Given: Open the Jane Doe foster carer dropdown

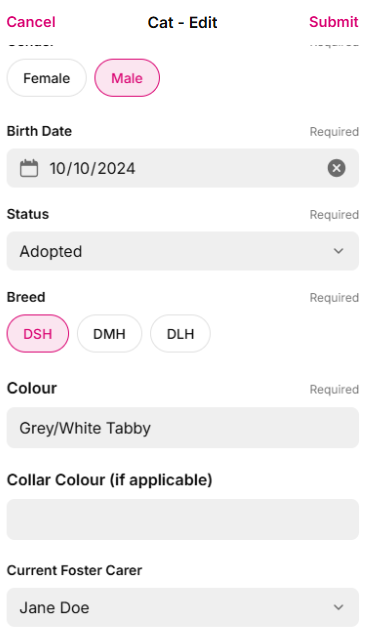Looking at the screenshot, I should [183, 607].
